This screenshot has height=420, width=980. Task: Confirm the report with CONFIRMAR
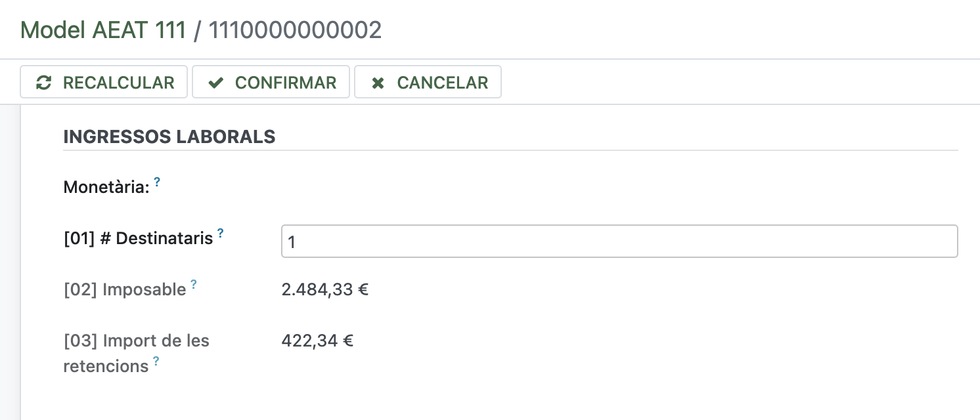pyautogui.click(x=271, y=82)
